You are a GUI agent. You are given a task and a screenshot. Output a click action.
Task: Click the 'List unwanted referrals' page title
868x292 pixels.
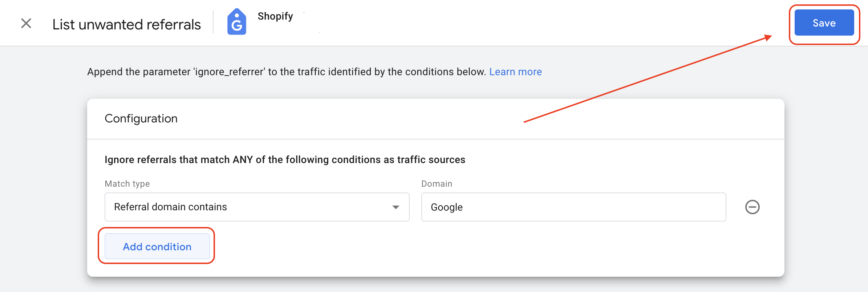(x=126, y=24)
